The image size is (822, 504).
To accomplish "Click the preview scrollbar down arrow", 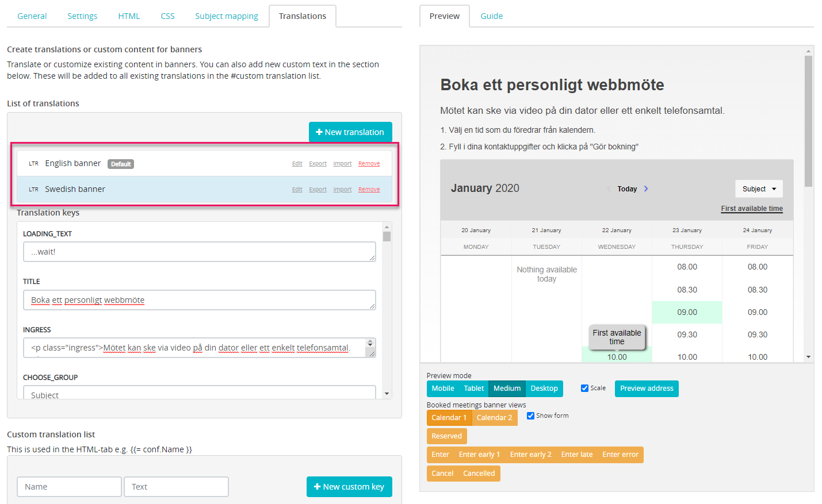I will pyautogui.click(x=808, y=357).
